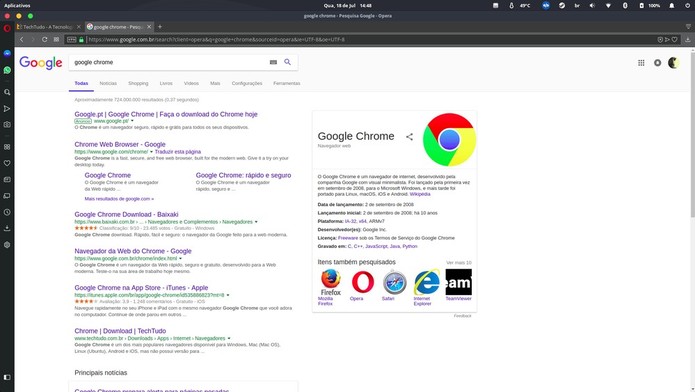Select the Vídeos search tab
Viewport: 695px width, 392px height.
[x=191, y=83]
